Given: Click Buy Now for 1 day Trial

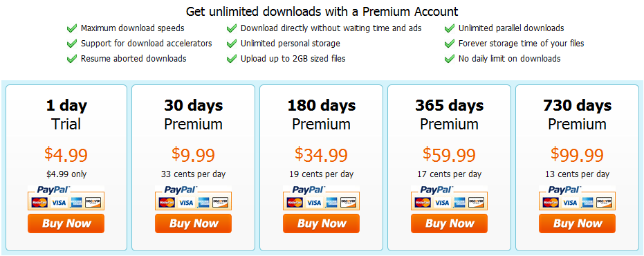Looking at the screenshot, I should pyautogui.click(x=66, y=223).
